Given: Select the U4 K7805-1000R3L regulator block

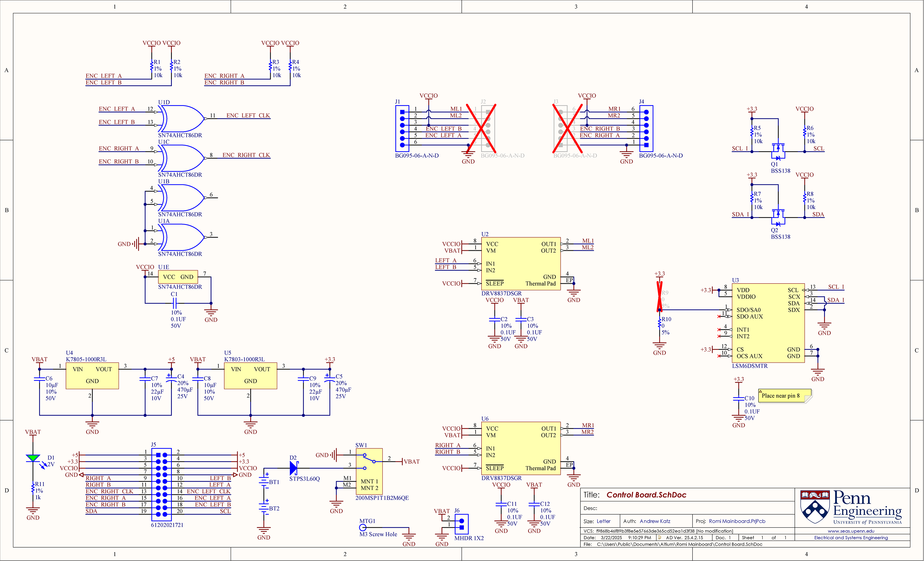Looking at the screenshot, I should coord(92,375).
